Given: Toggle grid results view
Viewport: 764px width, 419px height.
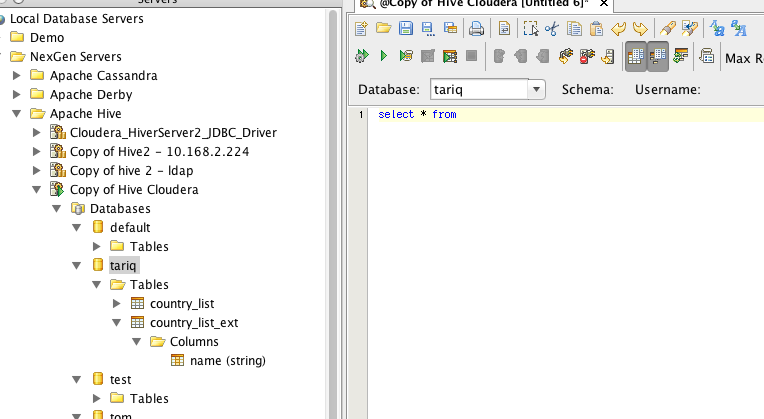Looking at the screenshot, I should [x=635, y=57].
